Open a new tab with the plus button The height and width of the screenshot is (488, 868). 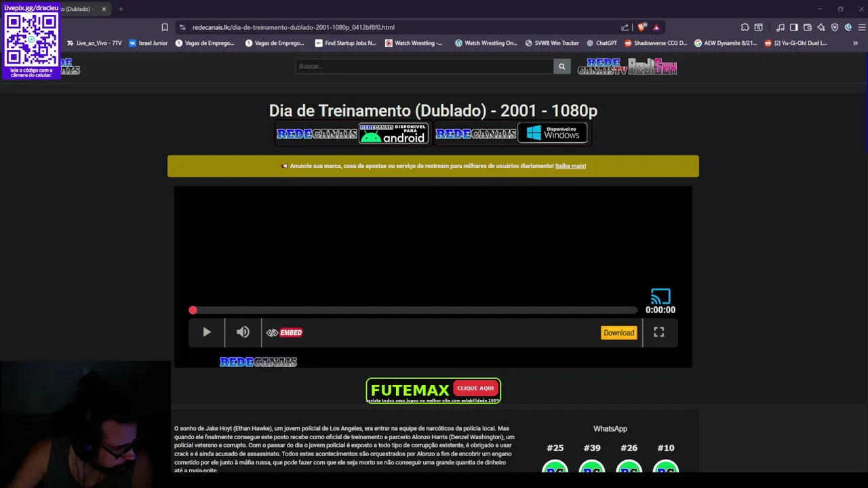121,9
